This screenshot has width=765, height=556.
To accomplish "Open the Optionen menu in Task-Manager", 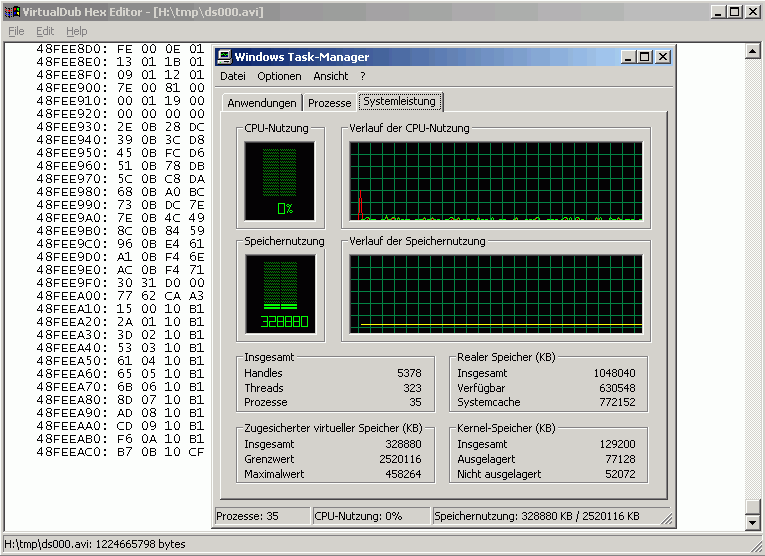I will (280, 76).
